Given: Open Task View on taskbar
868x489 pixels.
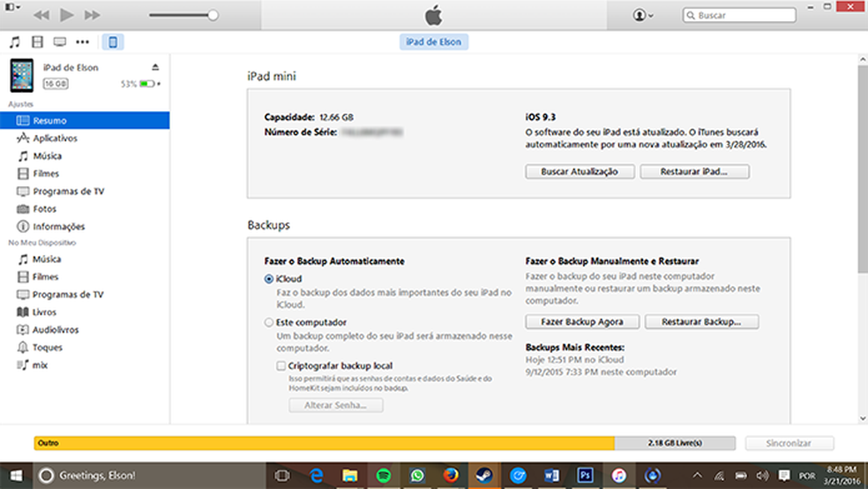Looking at the screenshot, I should tap(282, 475).
